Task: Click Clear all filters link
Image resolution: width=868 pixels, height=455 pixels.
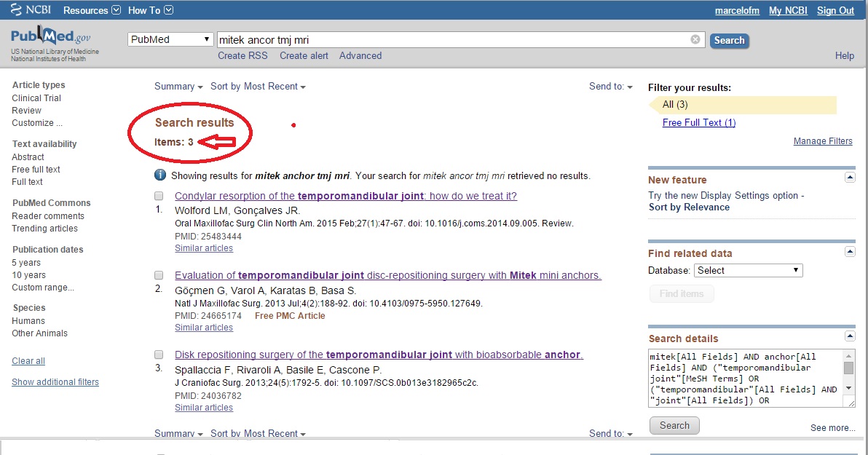Action: coord(28,361)
